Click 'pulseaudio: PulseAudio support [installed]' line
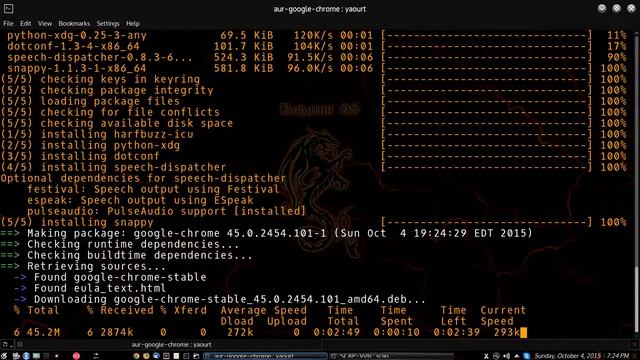 (167, 211)
